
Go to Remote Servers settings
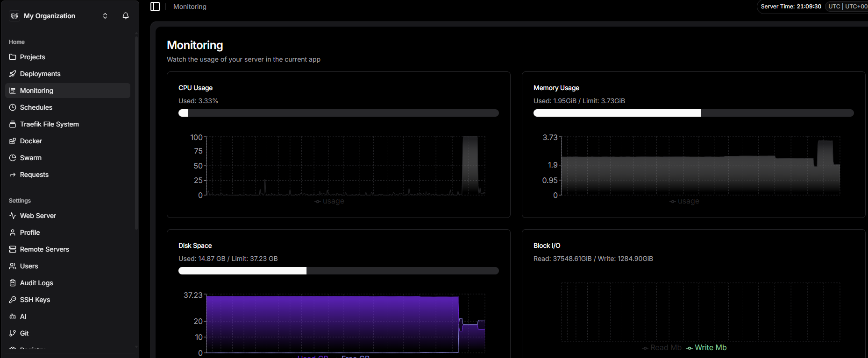pyautogui.click(x=68, y=249)
